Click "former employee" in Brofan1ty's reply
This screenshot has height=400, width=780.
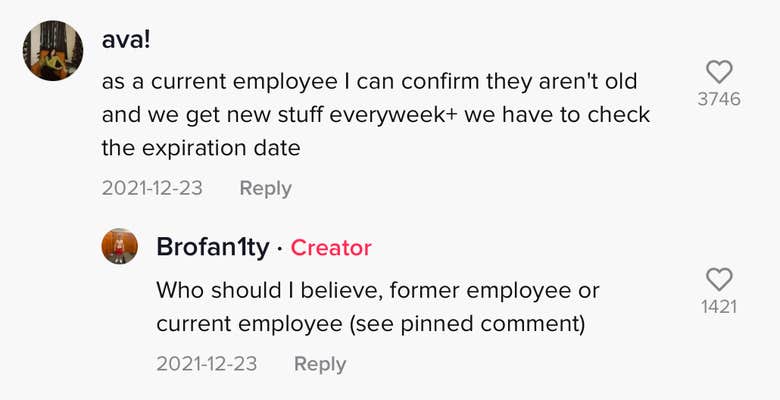pyautogui.click(x=488, y=290)
